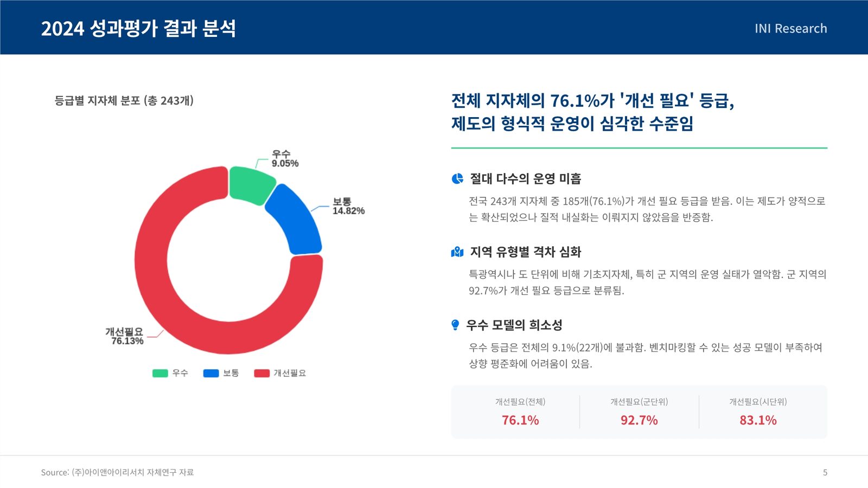868x488 pixels.
Task: Click the 개선필요 76.13% chart label
Action: pyautogui.click(x=124, y=336)
